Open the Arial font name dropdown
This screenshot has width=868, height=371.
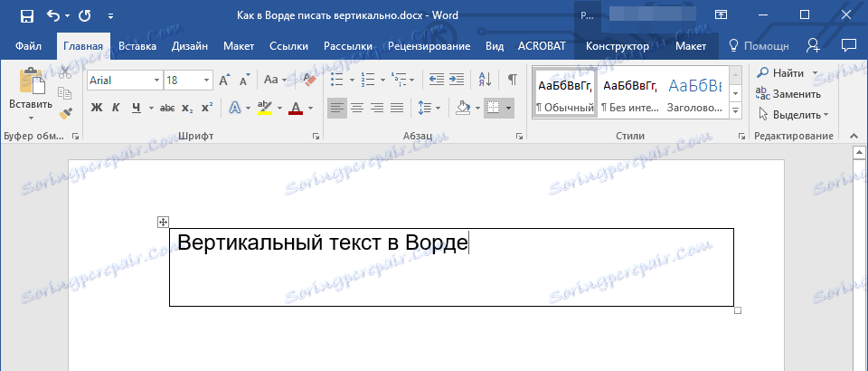click(x=156, y=81)
